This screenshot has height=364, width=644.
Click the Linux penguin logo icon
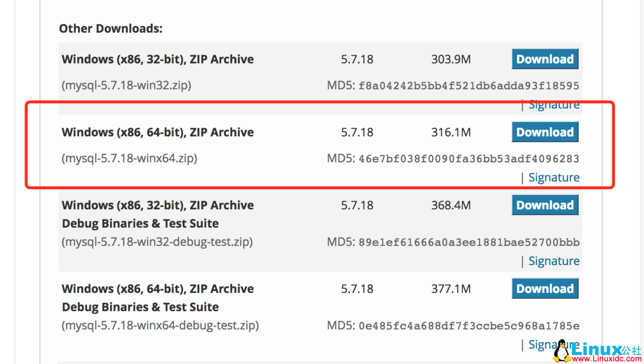click(x=562, y=351)
